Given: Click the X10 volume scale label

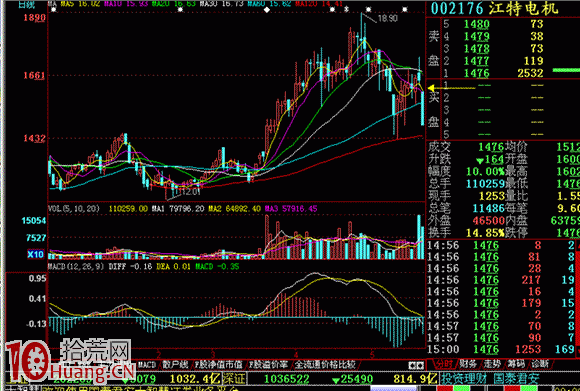Looking at the screenshot, I should (x=36, y=254).
